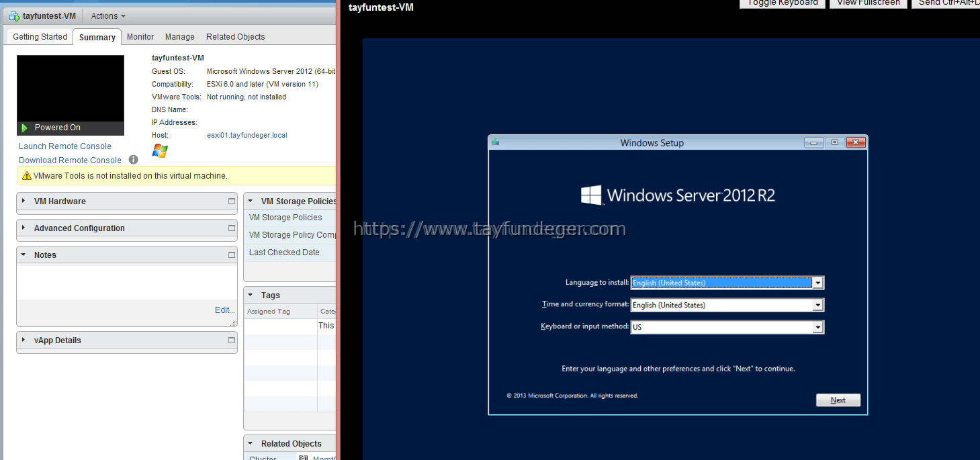This screenshot has width=980, height=460.
Task: Click the Windows Server 2012 R2 logo
Action: (x=678, y=195)
